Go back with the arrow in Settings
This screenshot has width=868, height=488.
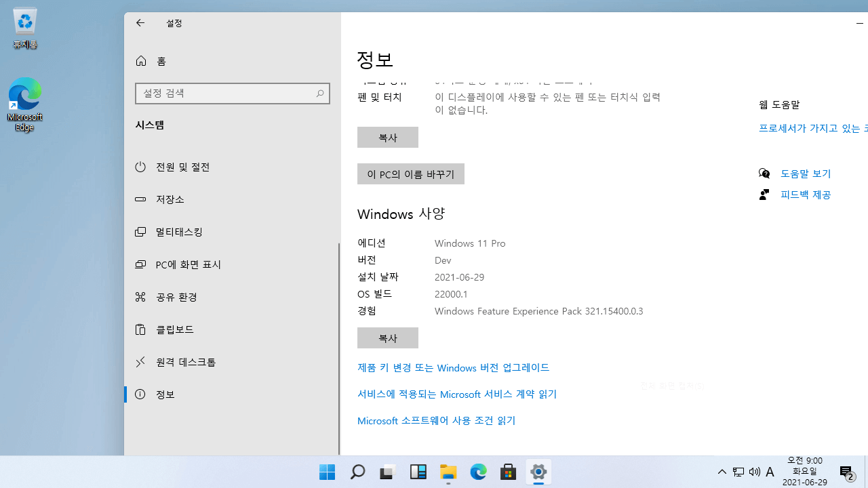click(x=140, y=23)
